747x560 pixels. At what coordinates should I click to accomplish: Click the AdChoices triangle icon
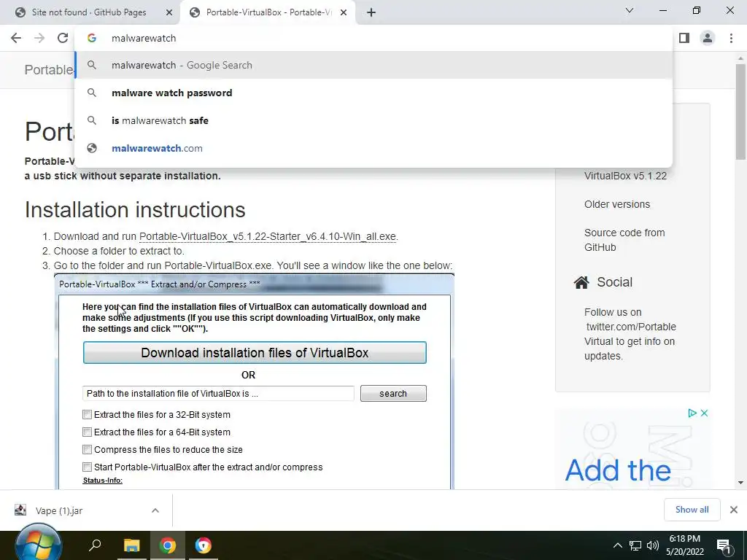pyautogui.click(x=692, y=413)
